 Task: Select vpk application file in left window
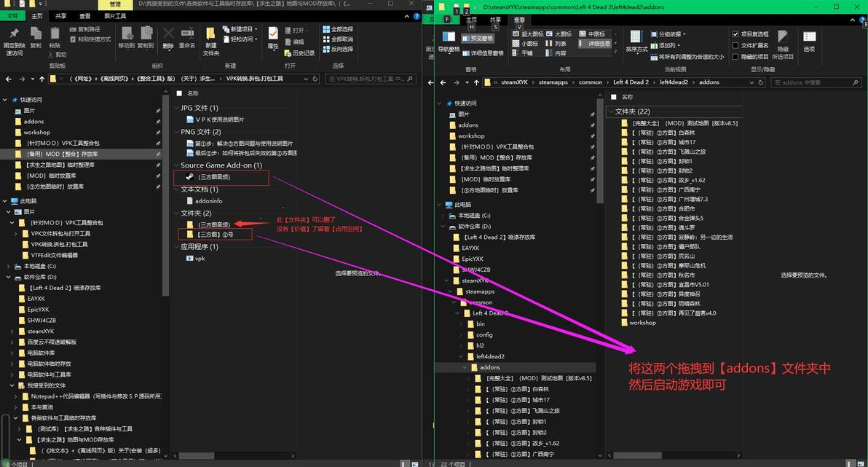click(x=196, y=259)
